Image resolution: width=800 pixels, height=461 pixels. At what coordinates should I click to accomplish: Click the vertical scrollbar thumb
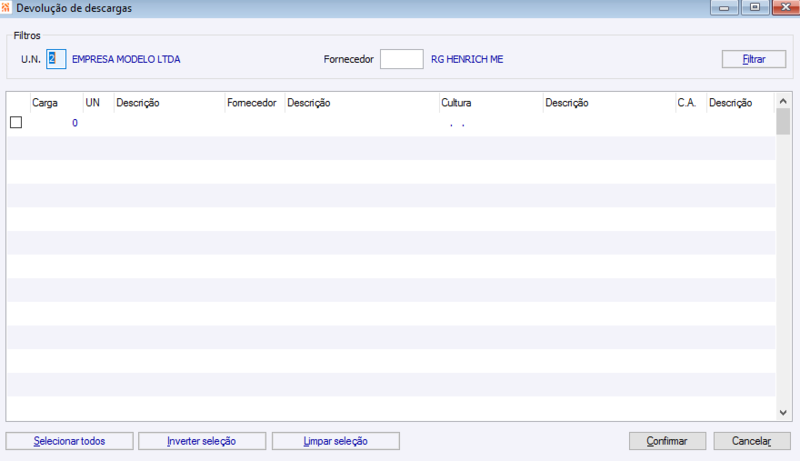783,122
